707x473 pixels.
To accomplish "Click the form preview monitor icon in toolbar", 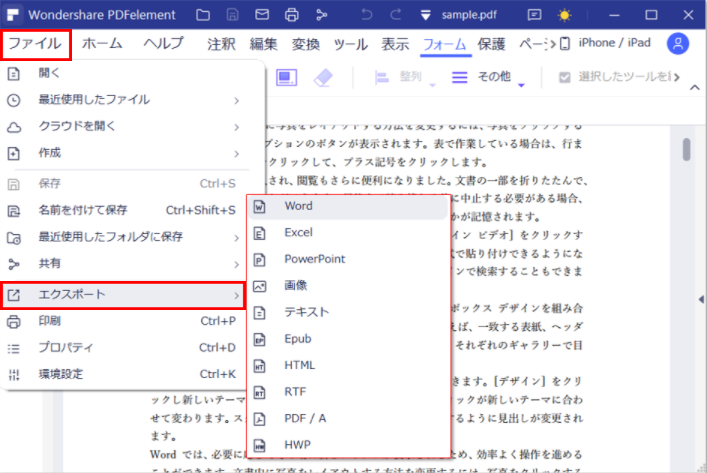I will 287,77.
